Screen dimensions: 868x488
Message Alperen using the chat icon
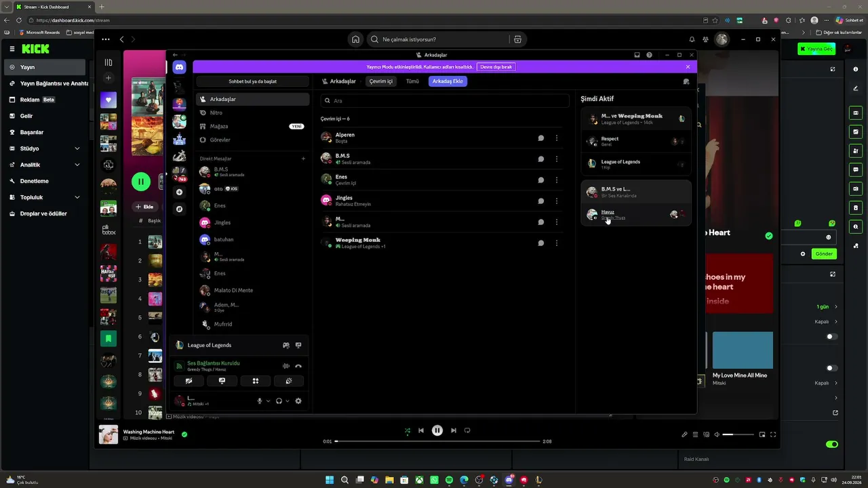coord(541,138)
